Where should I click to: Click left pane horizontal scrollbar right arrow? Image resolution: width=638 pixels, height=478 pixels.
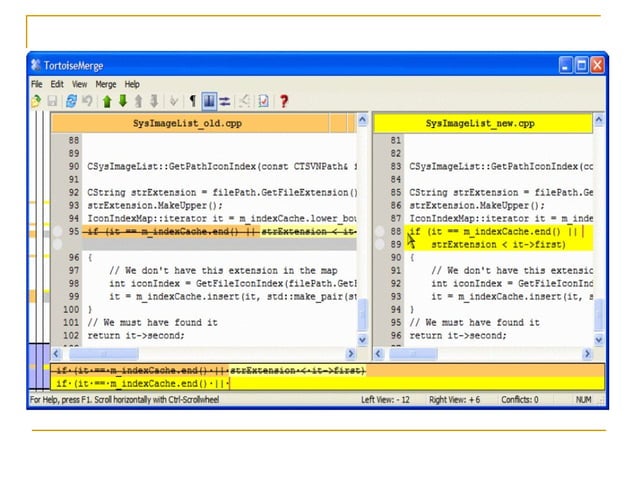point(351,354)
